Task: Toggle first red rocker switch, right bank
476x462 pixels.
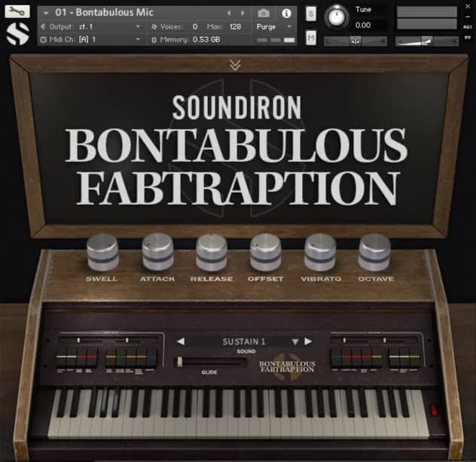Action: click(346, 357)
